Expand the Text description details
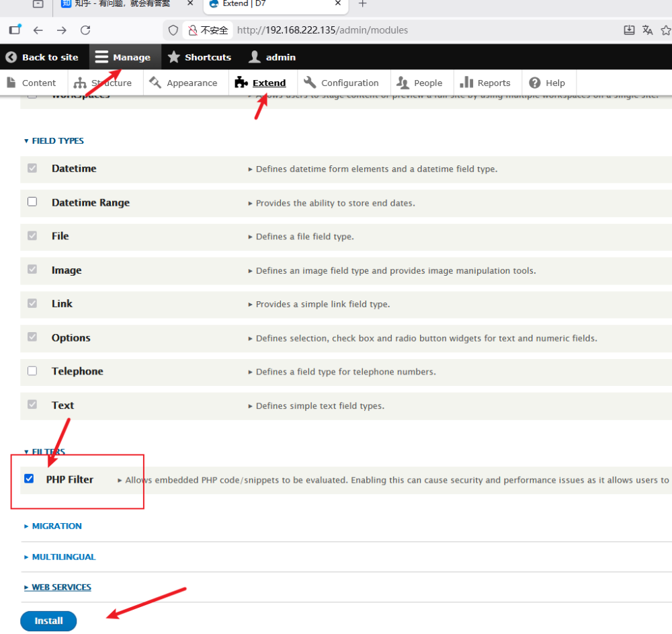This screenshot has height=634, width=672. (x=317, y=406)
